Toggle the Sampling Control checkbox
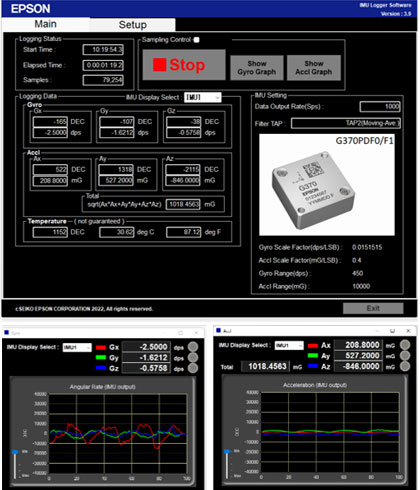Screen dimensions: 420x490 [x=197, y=40]
